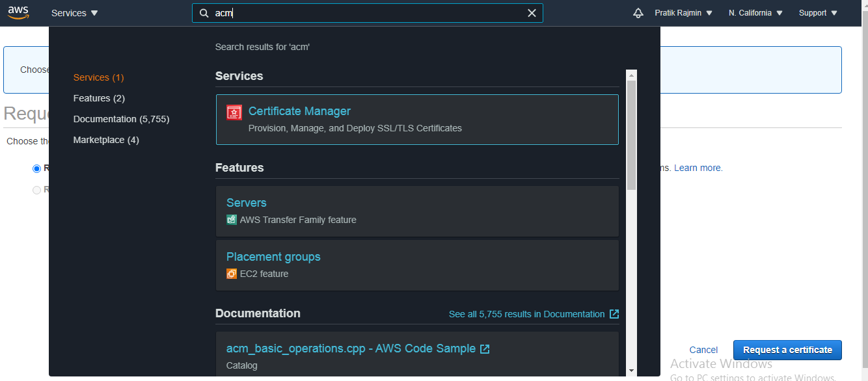Image resolution: width=868 pixels, height=381 pixels.
Task: Click external link icon after acm_basic_operations.cpp
Action: coord(485,349)
